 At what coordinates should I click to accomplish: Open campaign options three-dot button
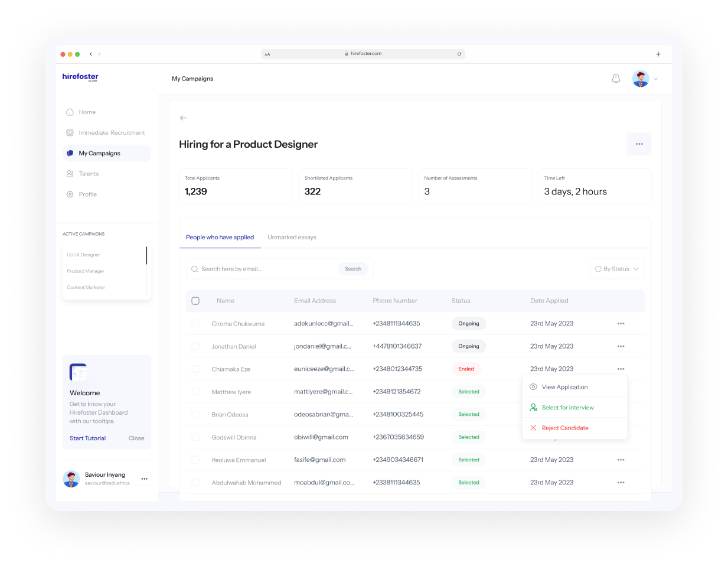[x=639, y=144]
